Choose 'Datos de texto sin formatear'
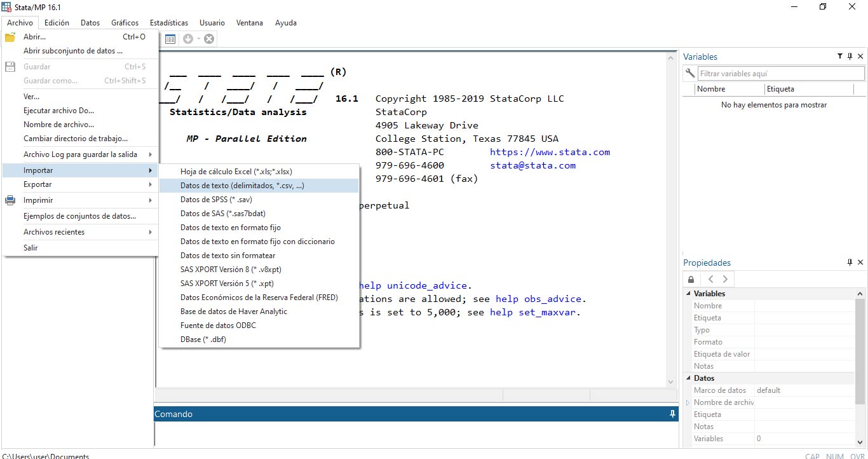This screenshot has width=868, height=459. point(259,256)
